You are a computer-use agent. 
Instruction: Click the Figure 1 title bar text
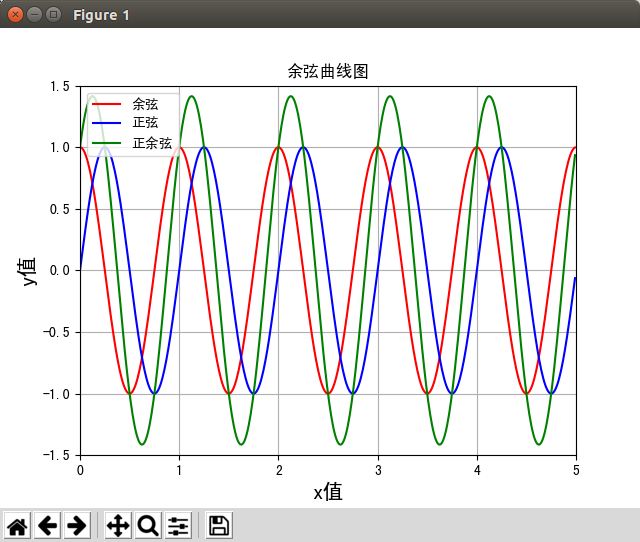click(101, 16)
